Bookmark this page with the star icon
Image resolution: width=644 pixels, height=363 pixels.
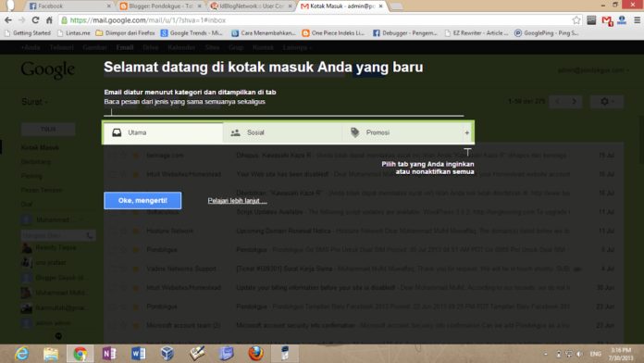pos(576,20)
